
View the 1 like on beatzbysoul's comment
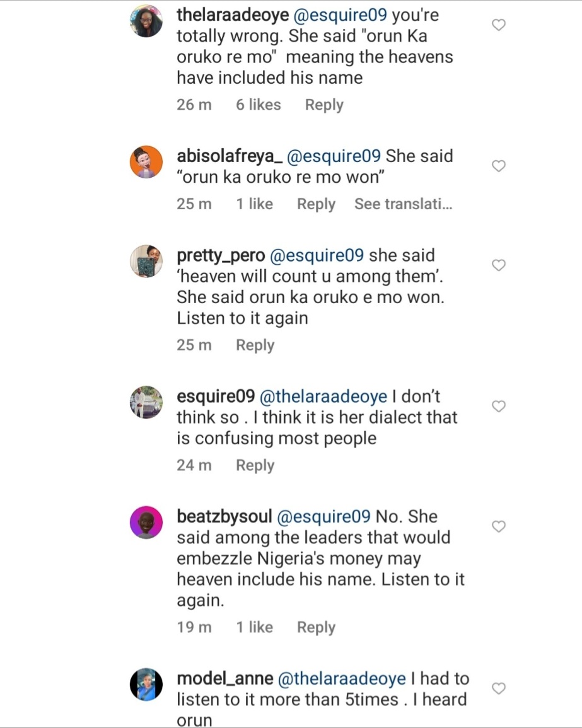pos(255,627)
